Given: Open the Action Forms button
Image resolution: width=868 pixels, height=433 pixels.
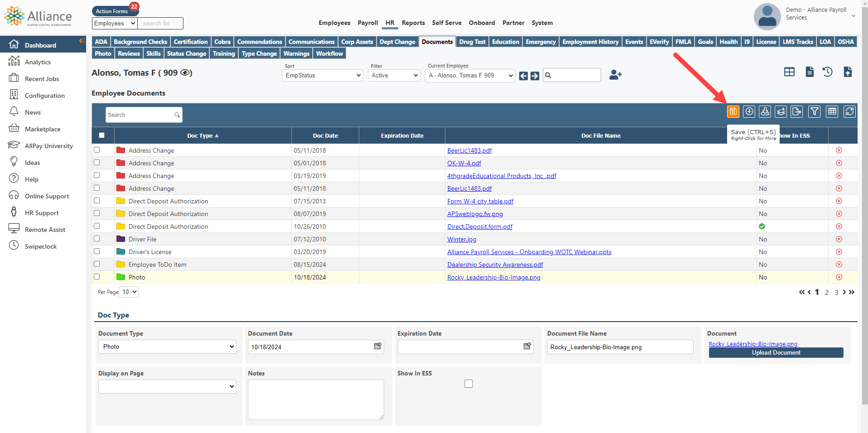Looking at the screenshot, I should point(111,11).
